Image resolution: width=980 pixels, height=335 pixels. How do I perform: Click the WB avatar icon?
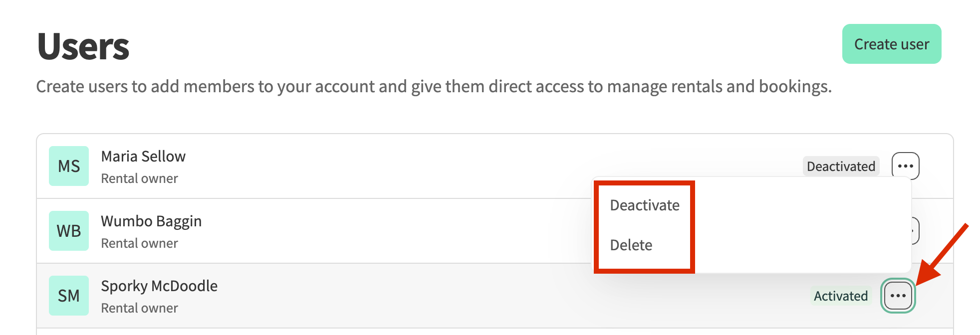click(69, 231)
